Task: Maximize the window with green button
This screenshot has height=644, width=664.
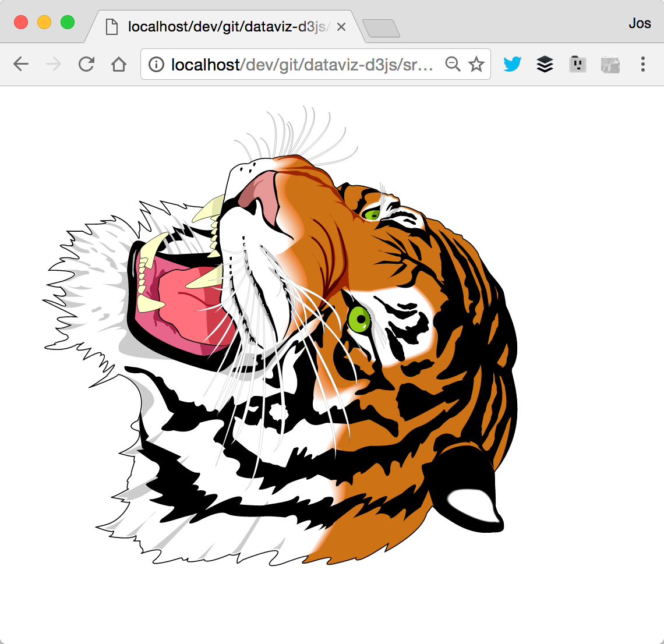Action: click(x=68, y=22)
